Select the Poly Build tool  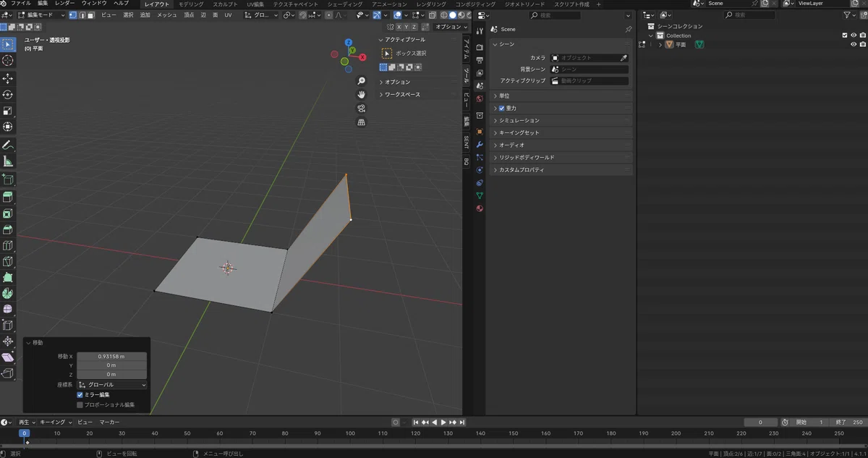[8, 277]
